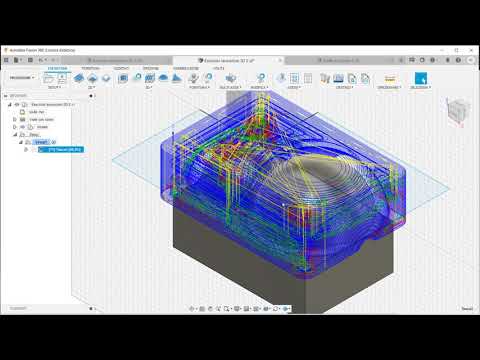The image size is (480, 360).
Task: Start the Simulate action icon
Action: [x=281, y=79]
